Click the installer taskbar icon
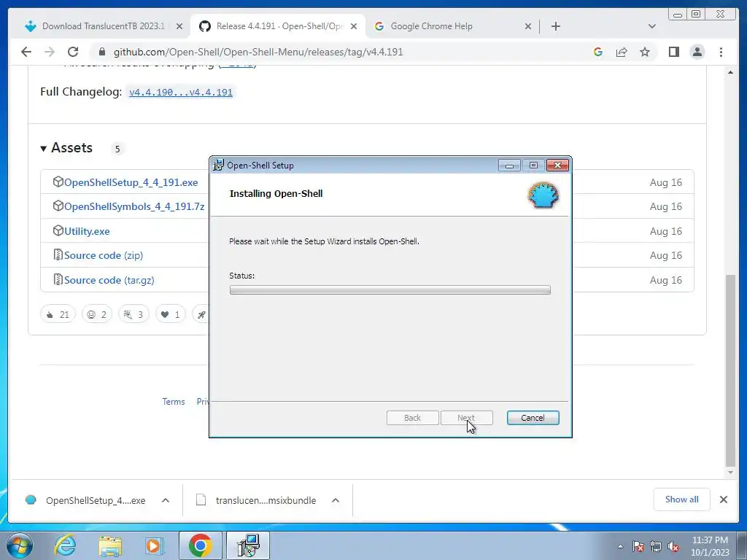Screen dimensions: 747x560 248,545
